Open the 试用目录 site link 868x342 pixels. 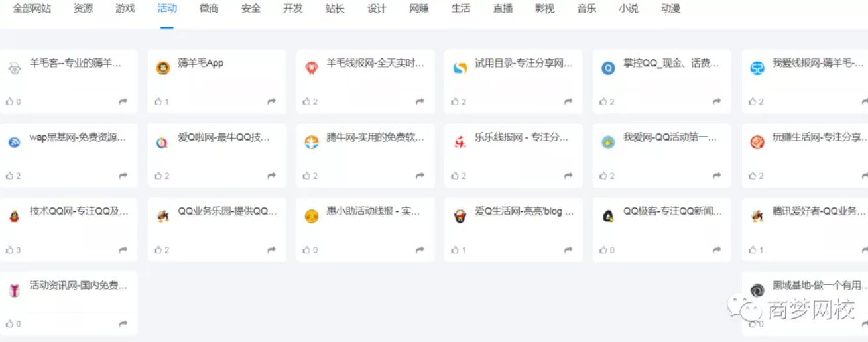click(524, 64)
